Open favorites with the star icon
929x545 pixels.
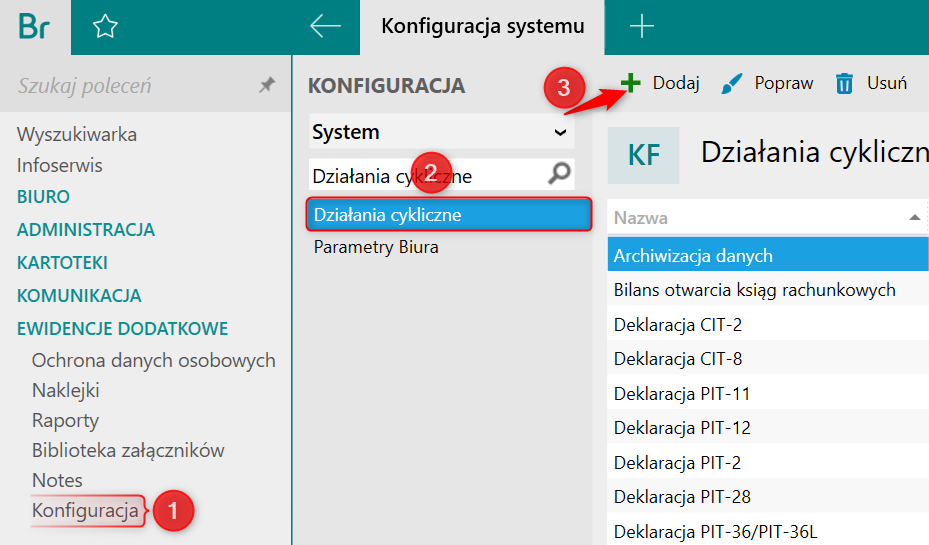105,27
